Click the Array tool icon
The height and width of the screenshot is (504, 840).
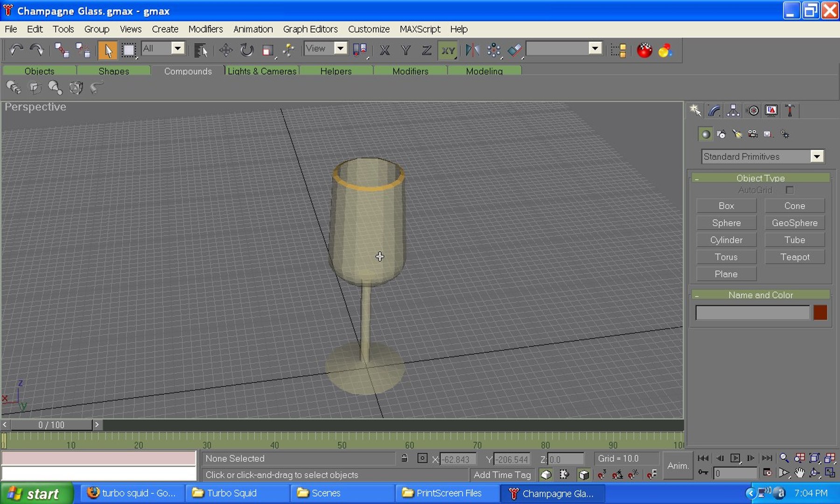pos(494,50)
